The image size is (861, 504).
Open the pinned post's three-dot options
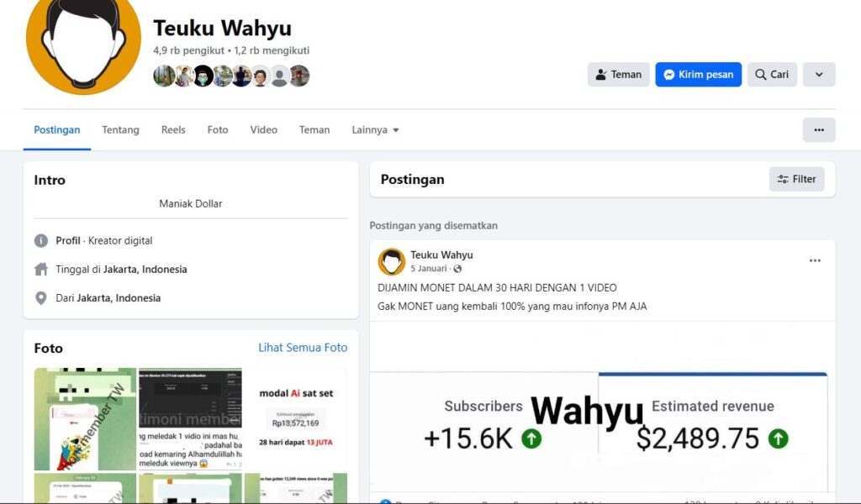click(x=815, y=260)
